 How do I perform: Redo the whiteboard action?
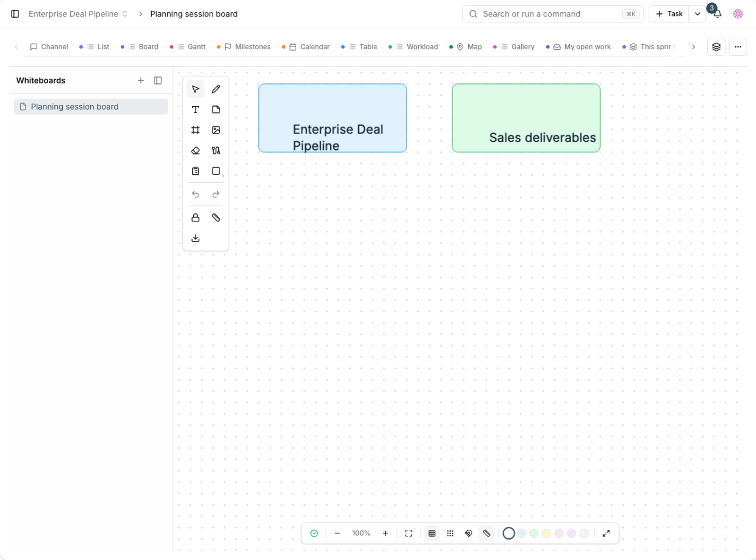point(216,195)
